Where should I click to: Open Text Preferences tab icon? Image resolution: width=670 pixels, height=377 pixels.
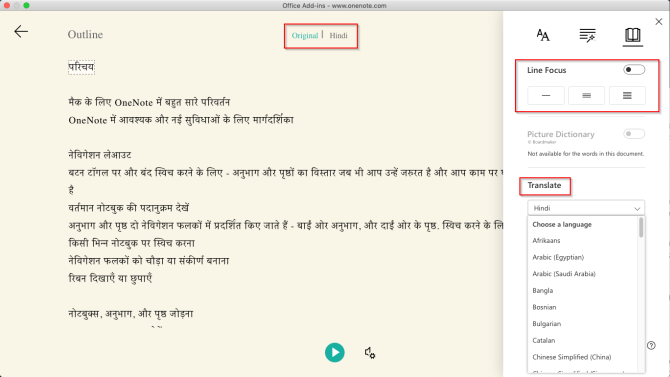point(543,35)
